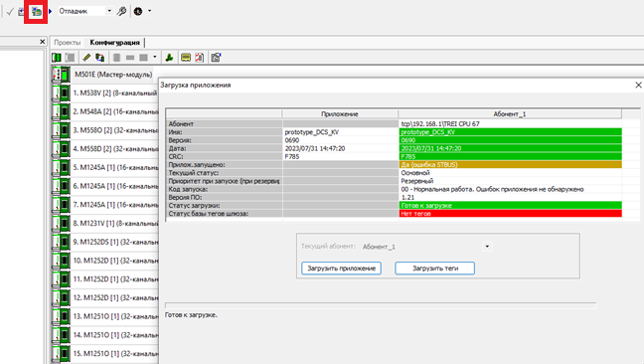Screen dimensions: 644x364
Task: Select module 10. M1252D in list
Action: (116, 261)
